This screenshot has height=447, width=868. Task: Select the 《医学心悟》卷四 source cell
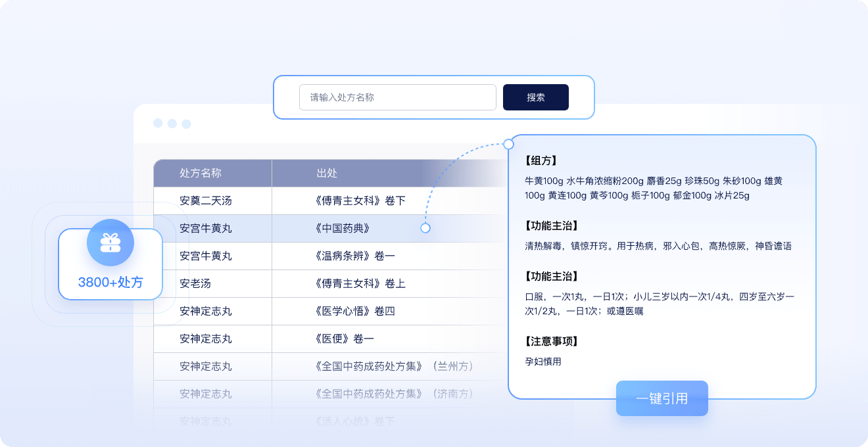click(355, 312)
